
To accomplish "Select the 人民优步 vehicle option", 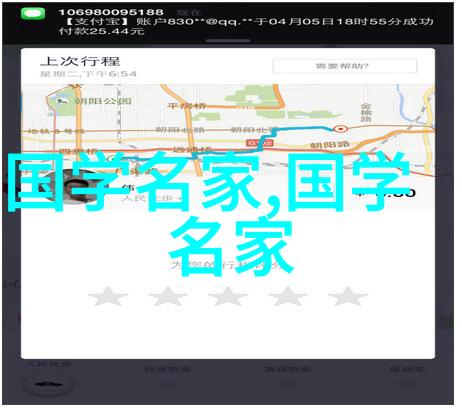I will (49, 364).
